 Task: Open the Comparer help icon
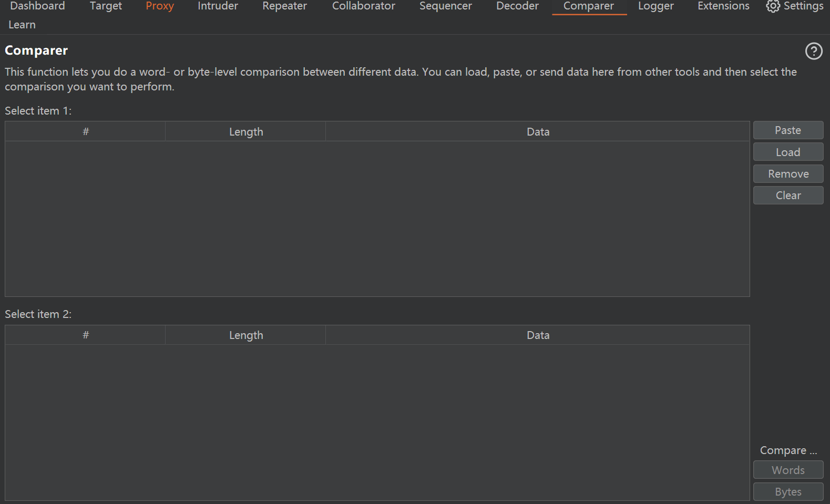(x=814, y=51)
